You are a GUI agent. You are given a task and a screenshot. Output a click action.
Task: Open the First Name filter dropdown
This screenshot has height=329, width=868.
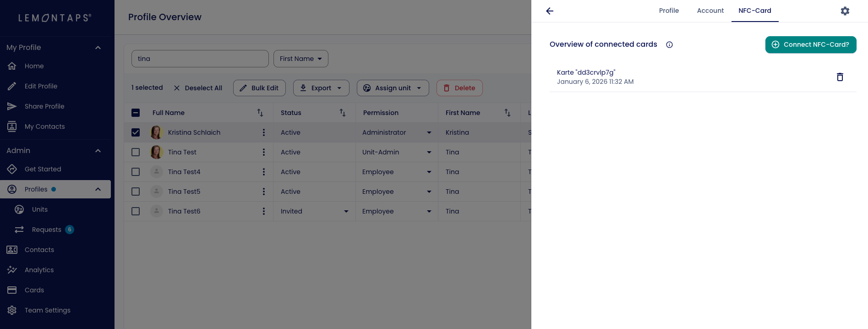point(300,59)
